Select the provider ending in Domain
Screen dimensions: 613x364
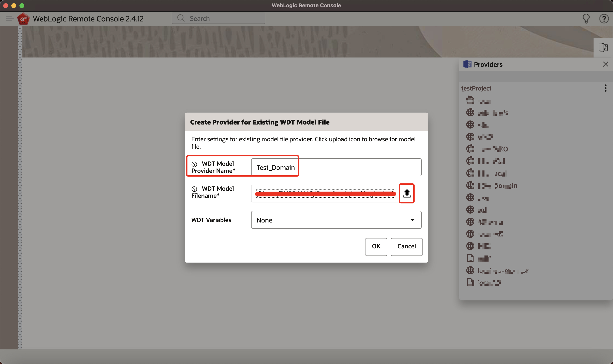(497, 186)
